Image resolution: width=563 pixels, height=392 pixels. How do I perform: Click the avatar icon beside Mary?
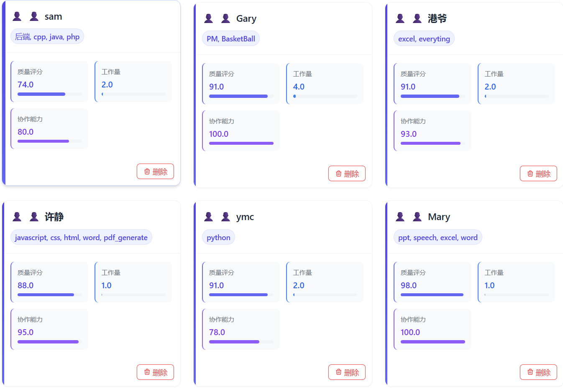(417, 217)
